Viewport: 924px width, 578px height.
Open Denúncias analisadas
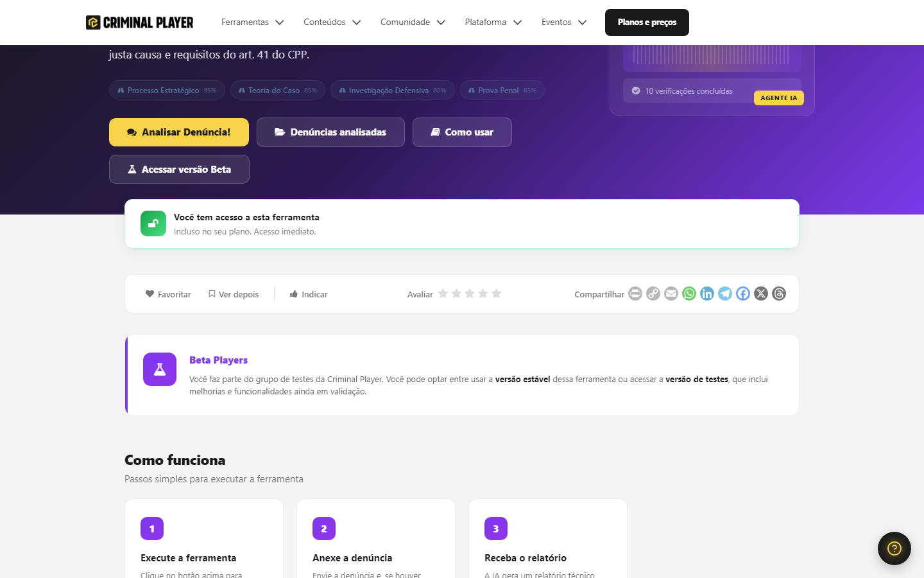330,132
